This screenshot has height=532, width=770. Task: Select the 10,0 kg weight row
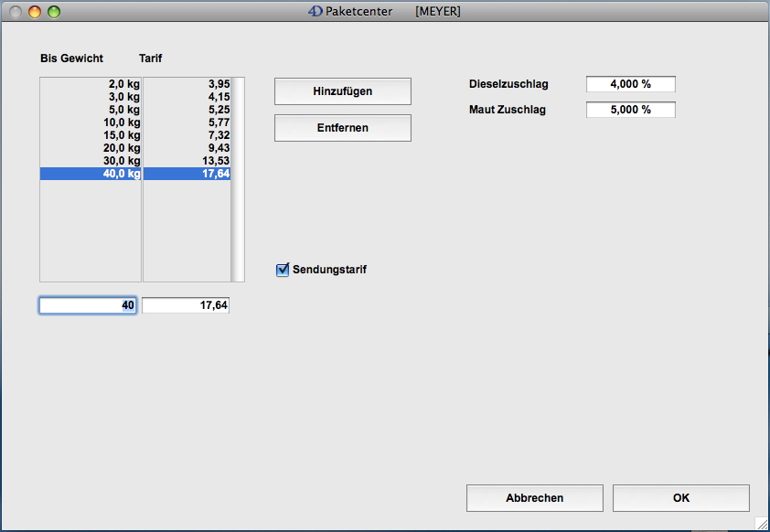click(x=91, y=122)
